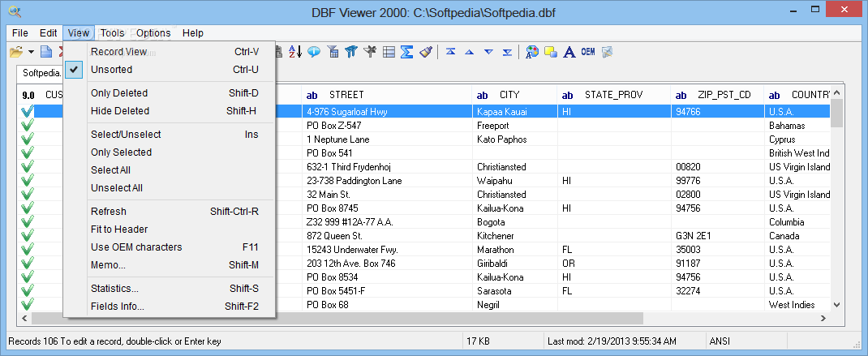The image size is (868, 356).
Task: Click the CITY column header
Action: [x=514, y=95]
